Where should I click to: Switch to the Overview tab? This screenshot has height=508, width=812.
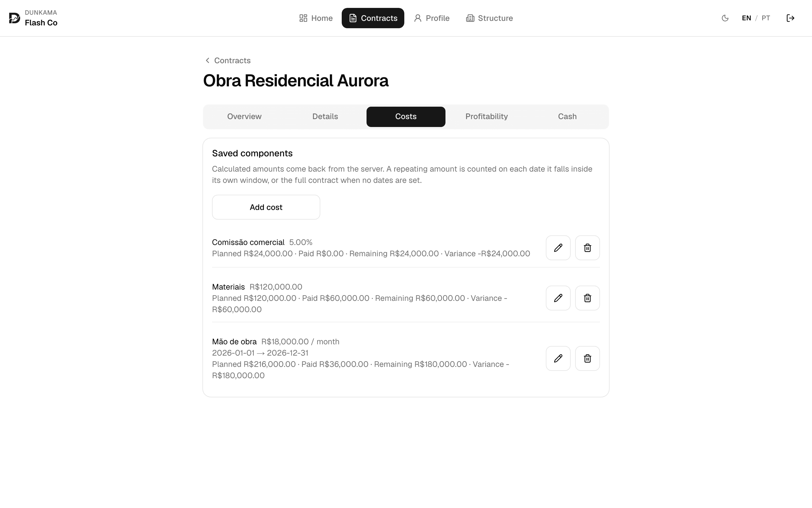tap(244, 117)
